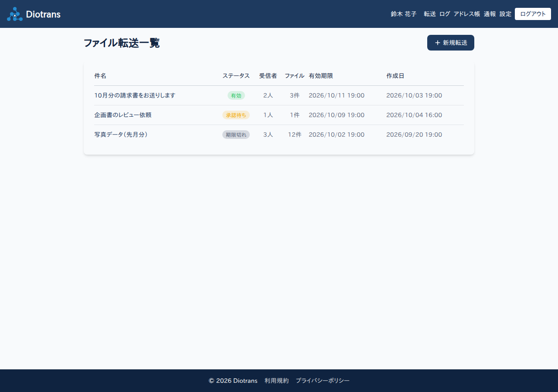The width and height of the screenshot is (558, 392).
Task: Click creation date 2026/10/03 19:00
Action: pos(414,95)
